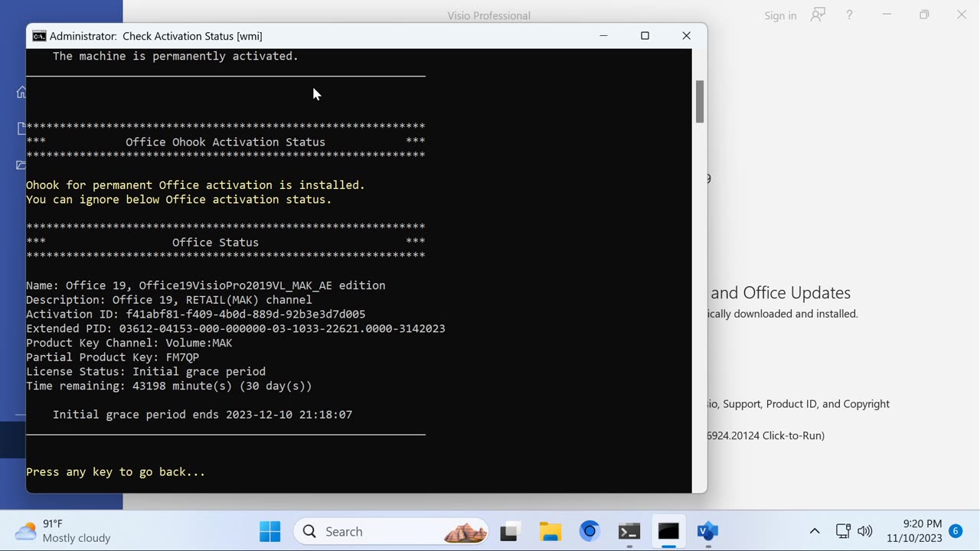Click 'Office Ohook Activation Status' heading

pos(225,142)
